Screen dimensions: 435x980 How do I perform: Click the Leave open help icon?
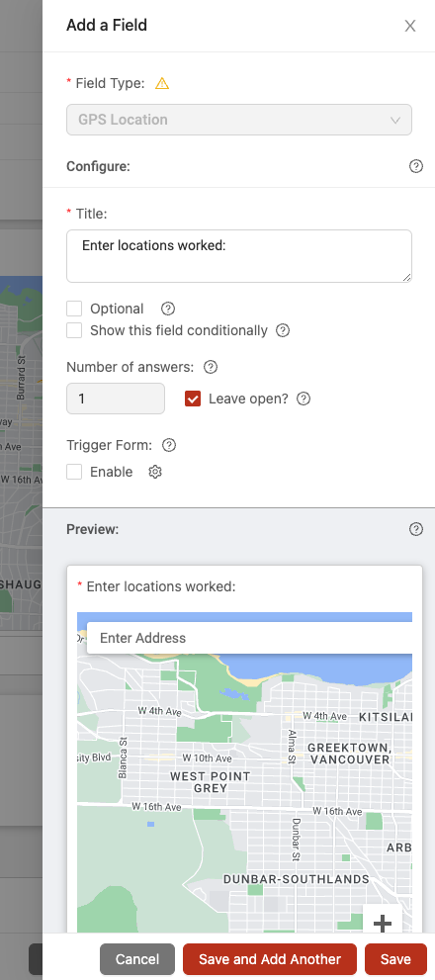304,399
